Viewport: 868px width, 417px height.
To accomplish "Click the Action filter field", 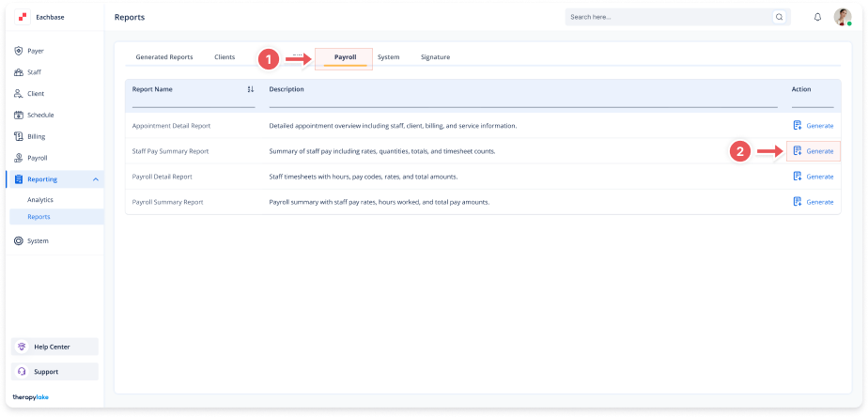I will (813, 102).
